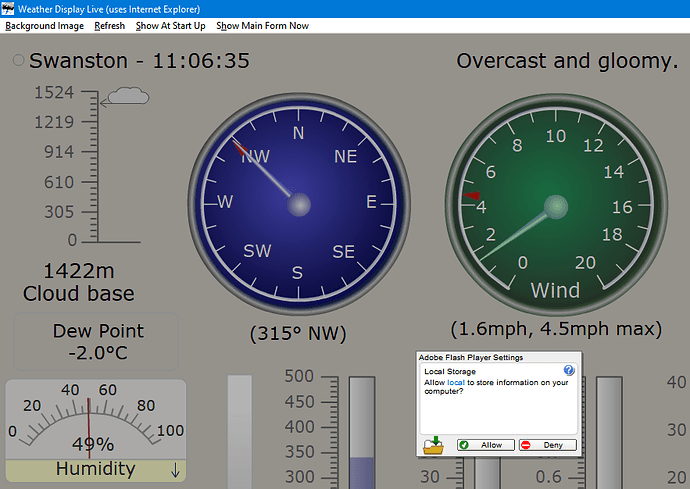Follow the 'local' link in Flash dialog
The width and height of the screenshot is (690, 489).
pos(456,382)
